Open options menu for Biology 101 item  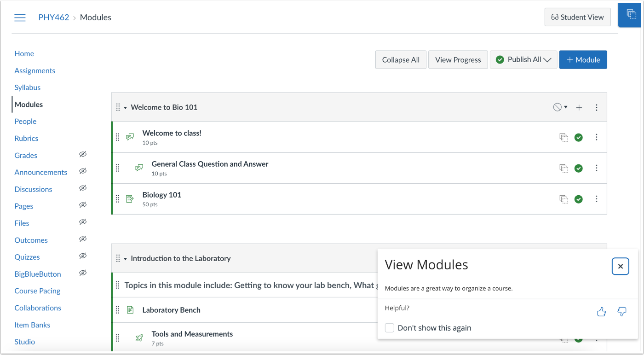pyautogui.click(x=597, y=199)
